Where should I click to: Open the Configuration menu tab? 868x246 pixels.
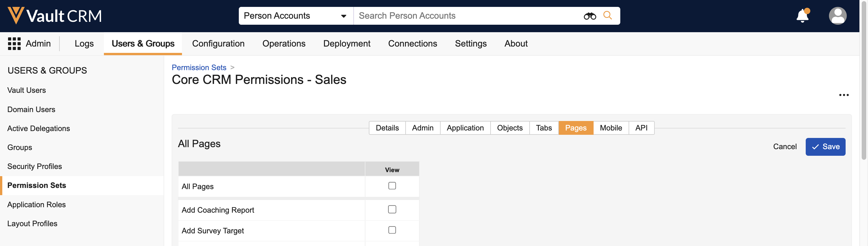[218, 43]
